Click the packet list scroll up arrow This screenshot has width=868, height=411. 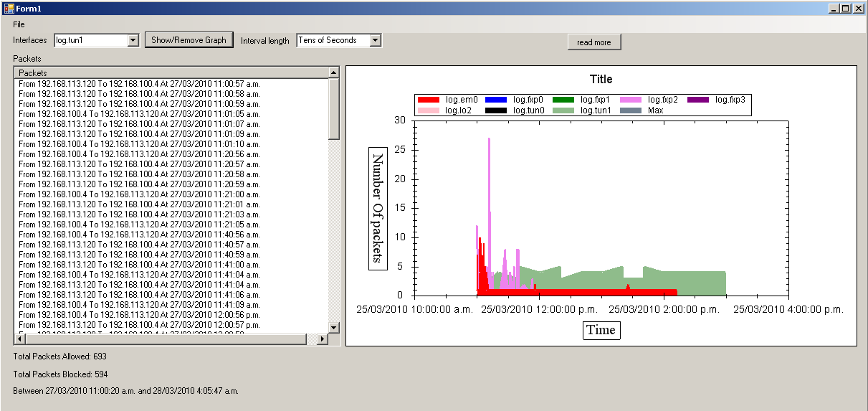point(334,72)
